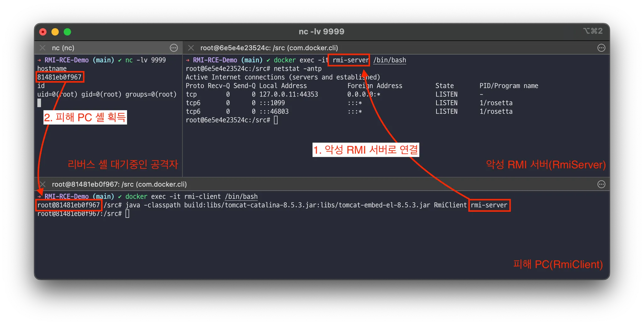Viewport: 644px width, 325px height.
Task: Click the root@6e5e4e23524c:/src# prompt cursor
Action: click(276, 120)
